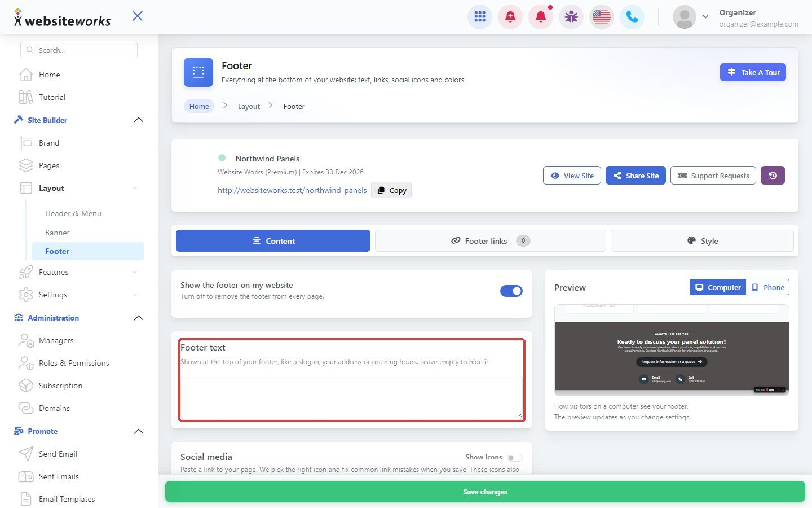The image size is (812, 508).
Task: Click the user avatar picture
Action: pos(685,17)
